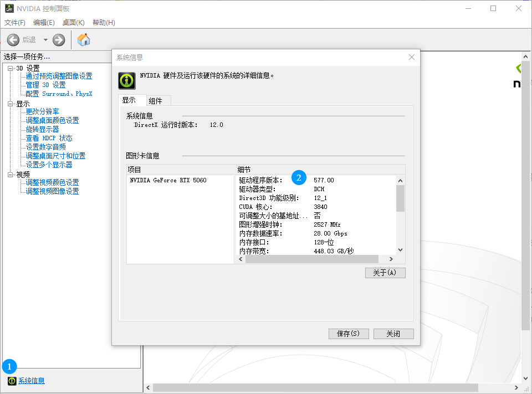Click details list scroll right arrow
The image size is (532, 394).
(391, 259)
